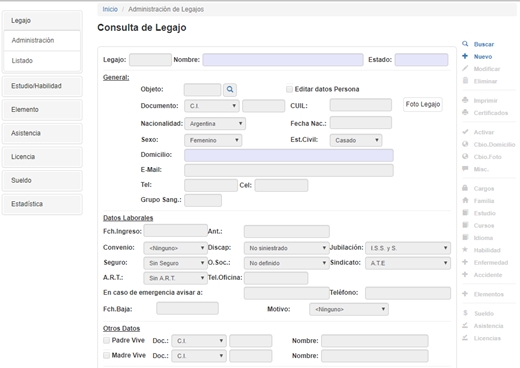Open the O.Soc. dropdown
The width and height of the screenshot is (520, 368).
[x=286, y=263]
